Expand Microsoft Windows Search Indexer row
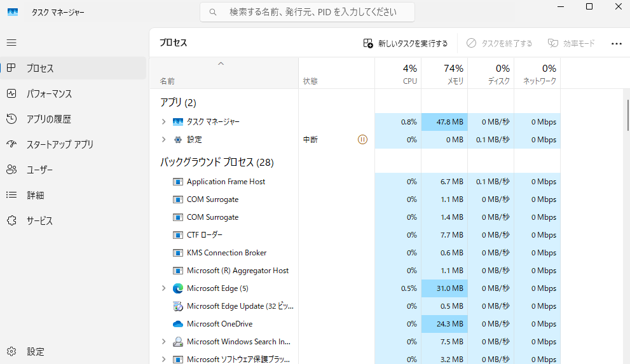 [x=163, y=342]
